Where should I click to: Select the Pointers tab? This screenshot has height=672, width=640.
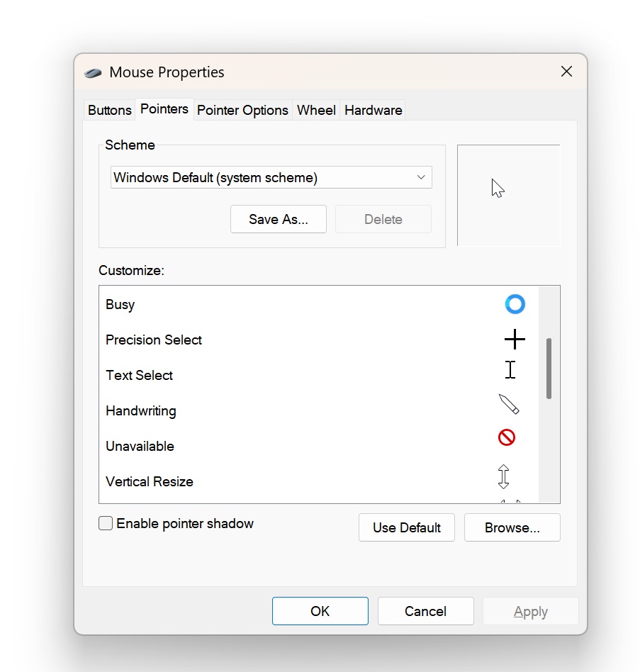164,109
